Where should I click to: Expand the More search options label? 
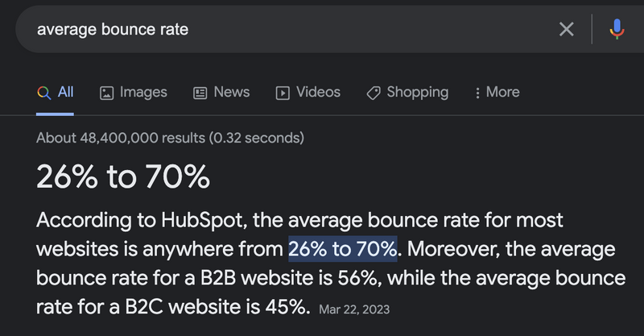(x=502, y=92)
